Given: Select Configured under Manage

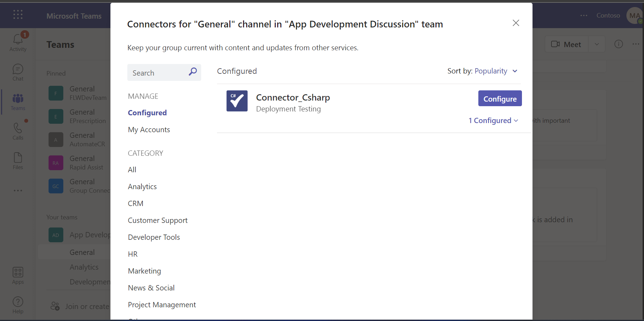Looking at the screenshot, I should [147, 113].
